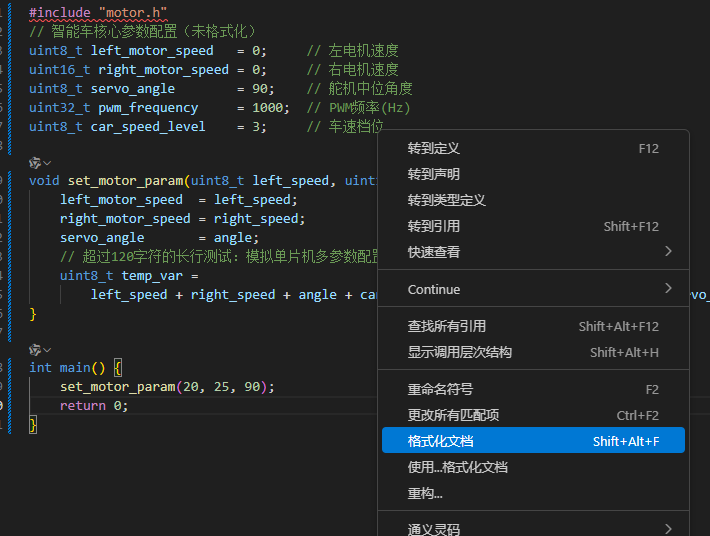Viewport: 710px width, 536px height.
Task: Open dropdown chevron above set_motor_param
Action: coord(47,163)
